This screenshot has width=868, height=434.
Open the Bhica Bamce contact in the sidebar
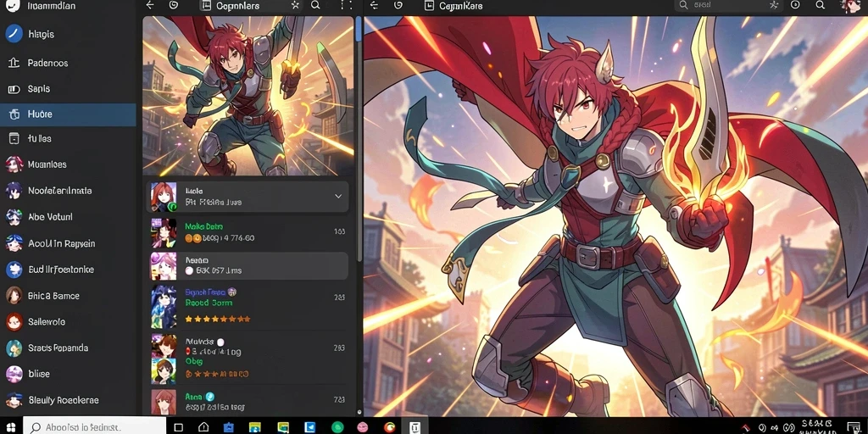[x=68, y=296]
